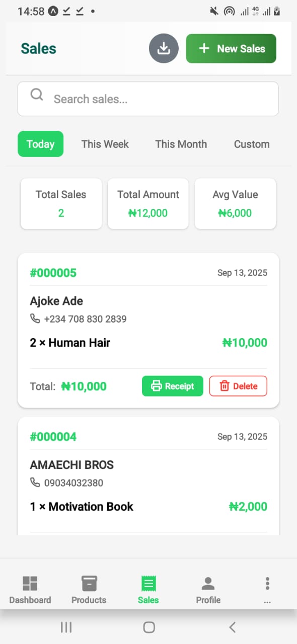Tap the receipt icon for Sales in bottom navigation

coord(148,582)
